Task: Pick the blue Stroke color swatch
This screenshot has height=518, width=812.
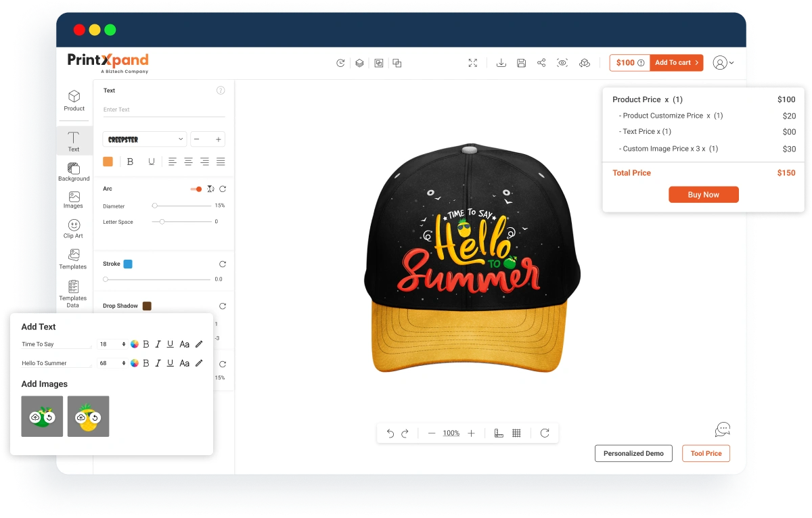Action: point(128,264)
